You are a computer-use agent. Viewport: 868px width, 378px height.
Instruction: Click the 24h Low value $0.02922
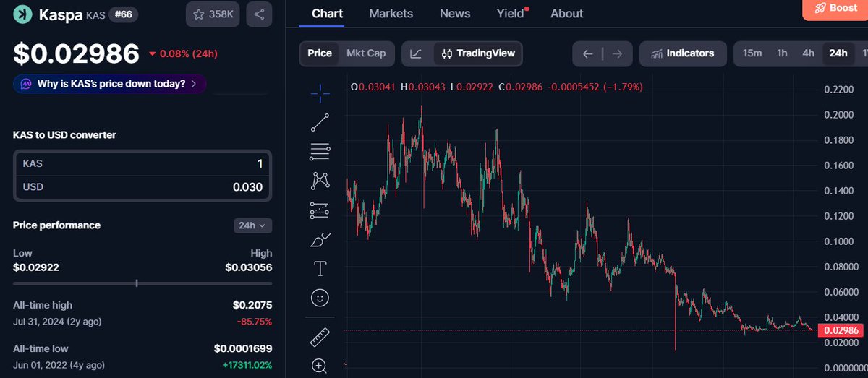[36, 267]
